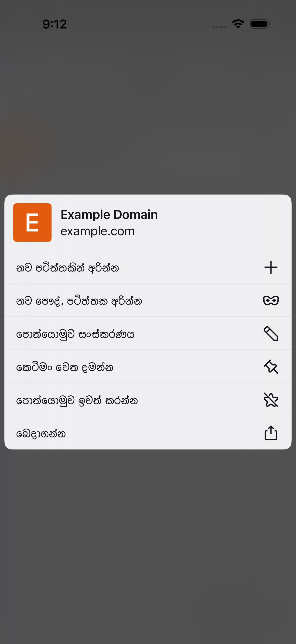
Task: Tap the cellular signal dots indicator
Action: point(219,27)
